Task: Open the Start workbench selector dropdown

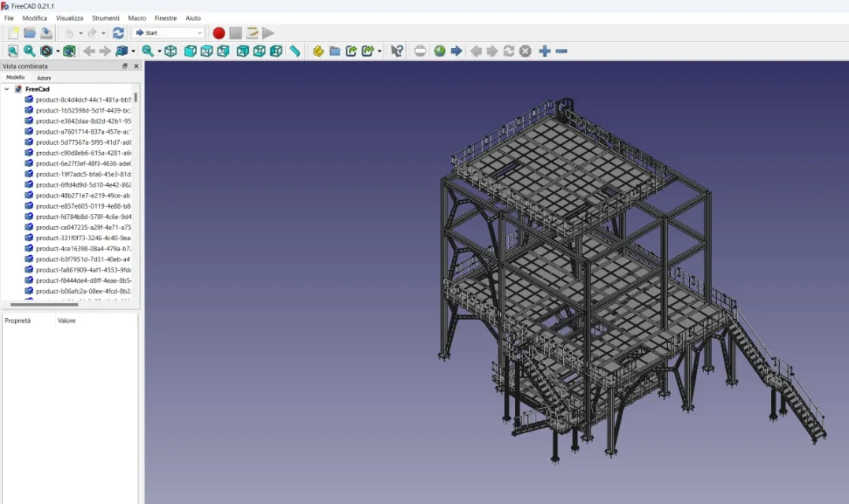Action: click(x=169, y=33)
